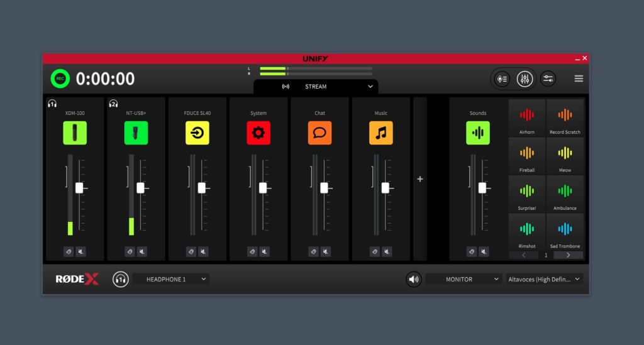Play the Meow sound pad
This screenshot has width=644, height=345.
click(x=565, y=156)
